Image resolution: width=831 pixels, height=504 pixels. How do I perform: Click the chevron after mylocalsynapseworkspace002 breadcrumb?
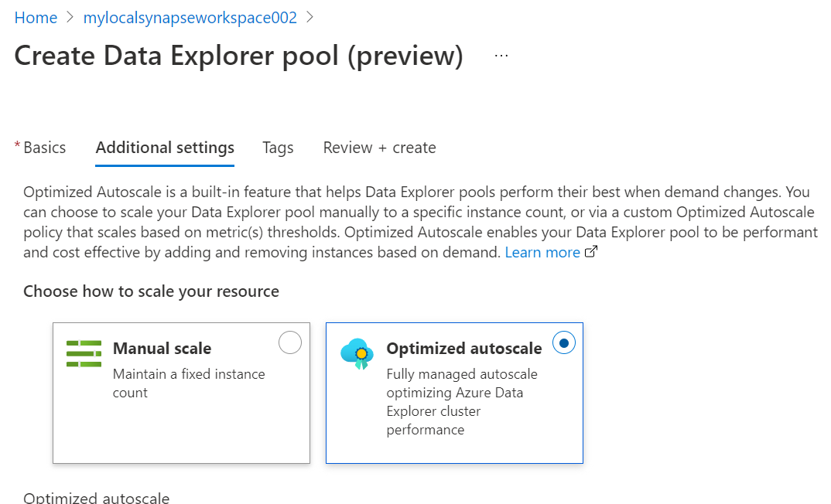tap(310, 18)
